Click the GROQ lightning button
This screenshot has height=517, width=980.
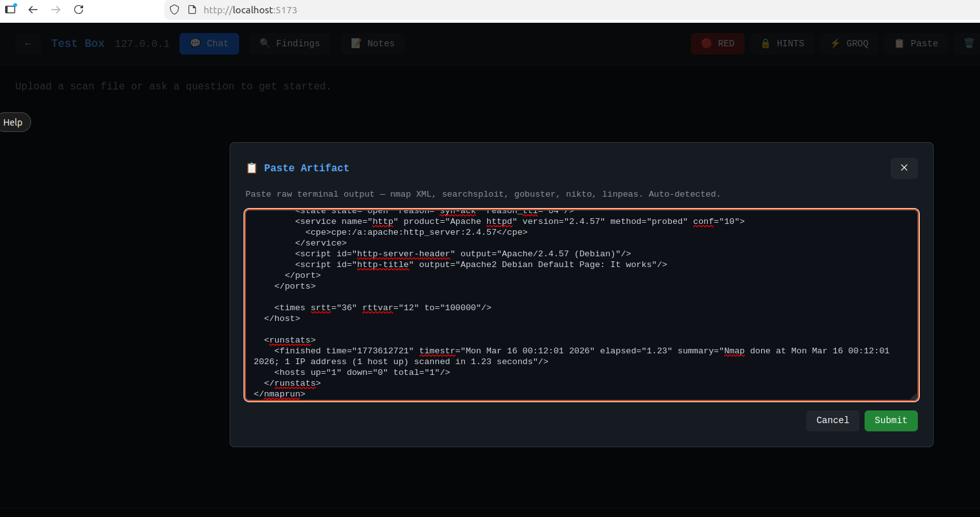point(849,44)
